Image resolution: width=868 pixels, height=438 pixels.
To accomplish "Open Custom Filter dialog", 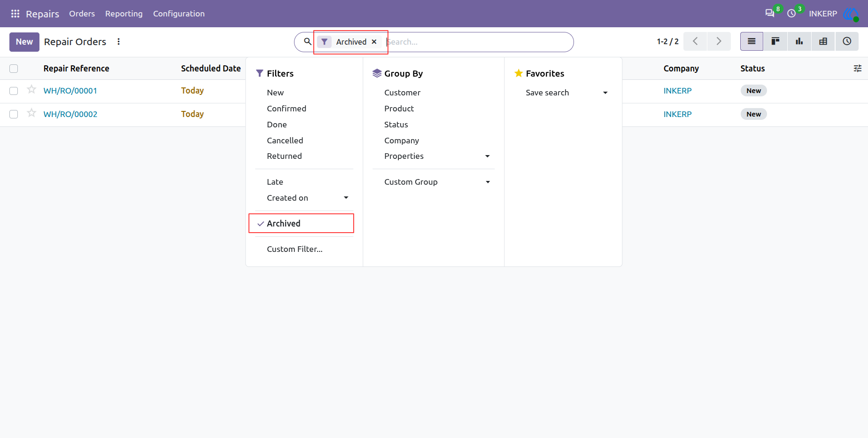I will click(294, 249).
